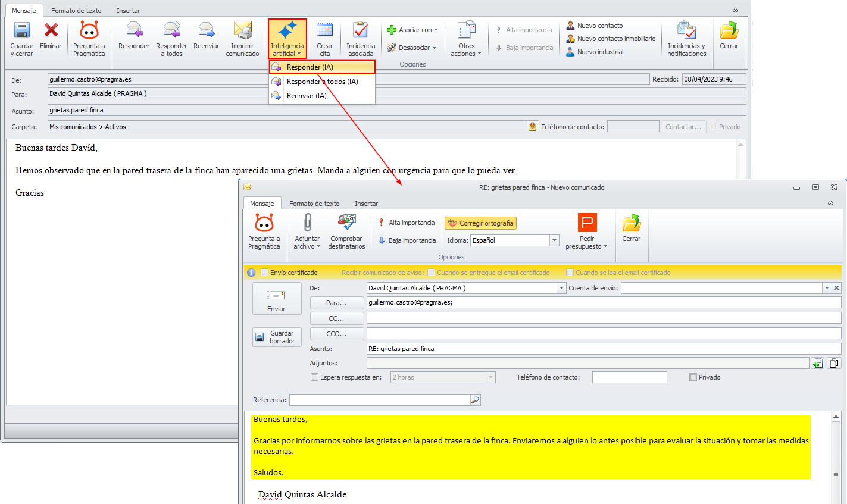Image resolution: width=847 pixels, height=504 pixels.
Task: Click Cerrar in the back message window
Action: (x=729, y=36)
